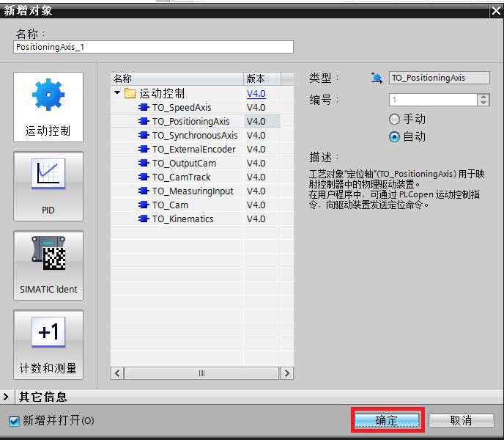Click the TO_CamTrack block icon
Viewport: 504px width, 440px height.
(x=144, y=177)
